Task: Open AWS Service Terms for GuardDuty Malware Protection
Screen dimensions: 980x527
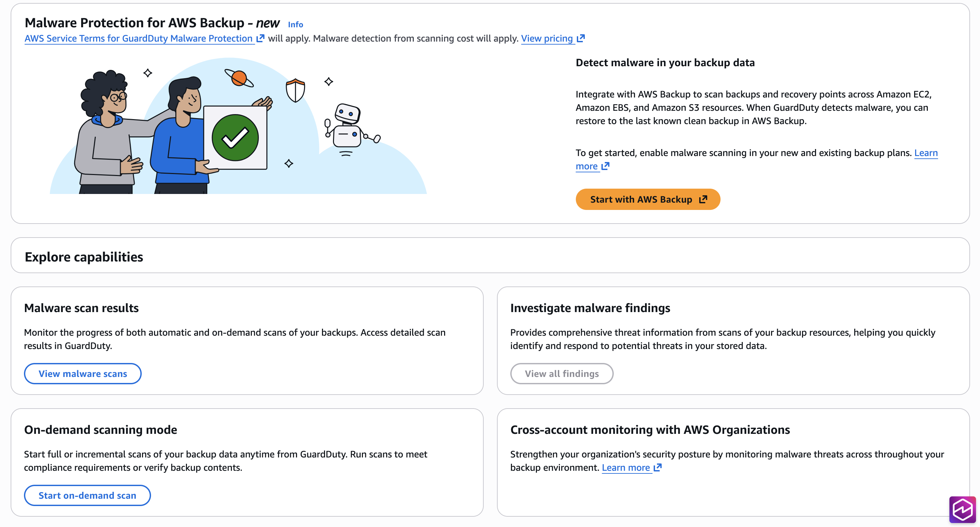Action: point(138,39)
